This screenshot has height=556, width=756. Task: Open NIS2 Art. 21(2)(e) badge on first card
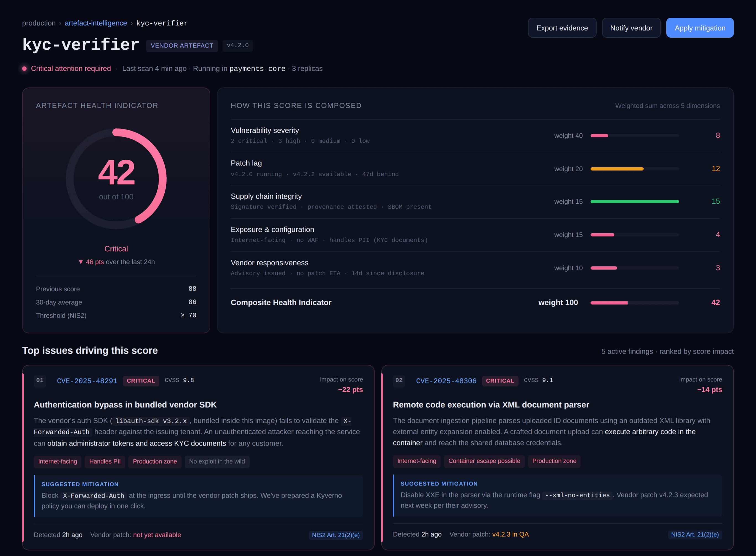coord(335,535)
